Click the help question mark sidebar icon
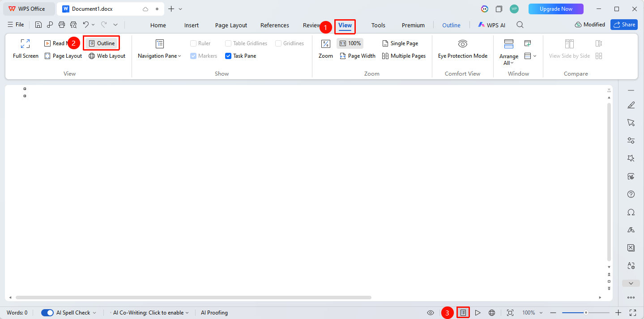The image size is (644, 319). pyautogui.click(x=631, y=194)
